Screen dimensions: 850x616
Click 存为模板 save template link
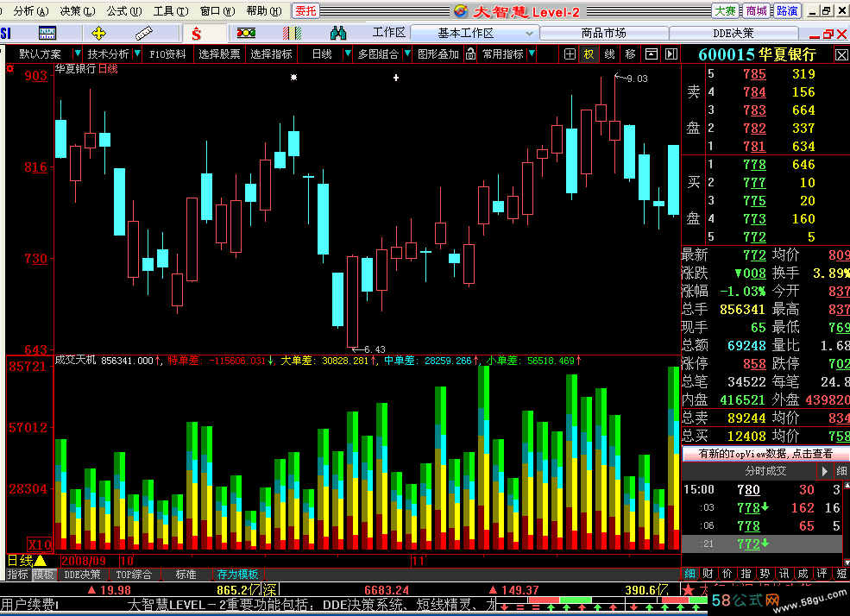click(237, 575)
